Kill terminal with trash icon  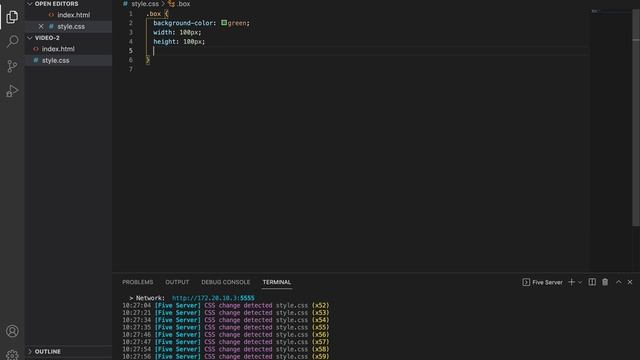point(605,282)
